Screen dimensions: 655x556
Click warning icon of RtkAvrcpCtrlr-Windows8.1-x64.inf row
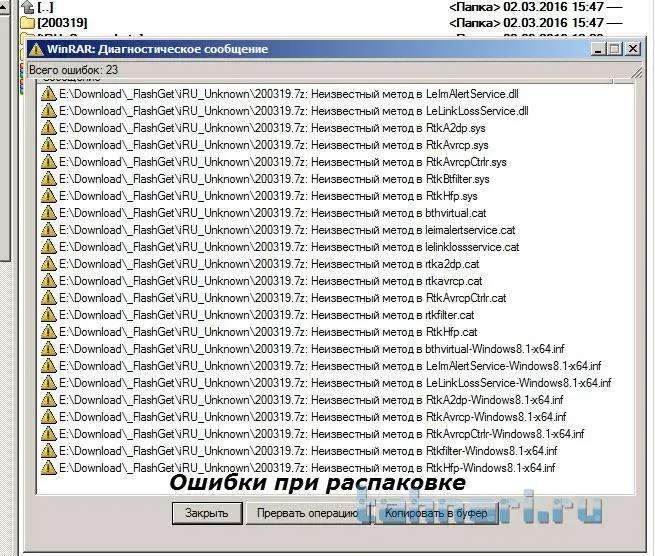tap(48, 434)
